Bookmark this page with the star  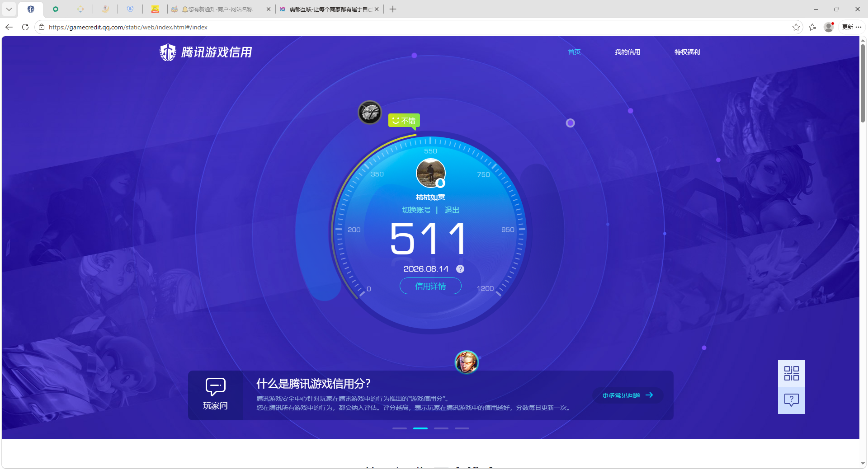[x=796, y=27]
